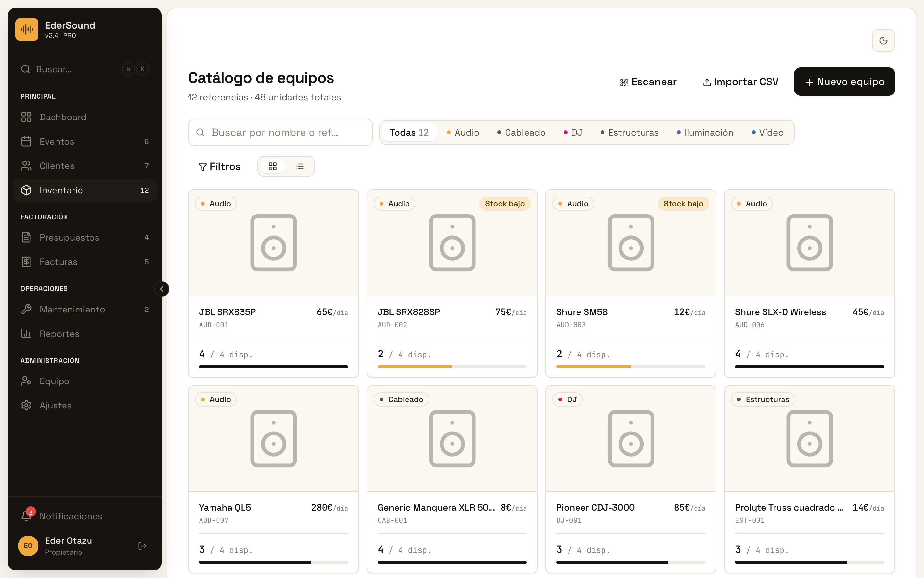Switch to grid view
Image resolution: width=924 pixels, height=578 pixels.
pos(273,166)
